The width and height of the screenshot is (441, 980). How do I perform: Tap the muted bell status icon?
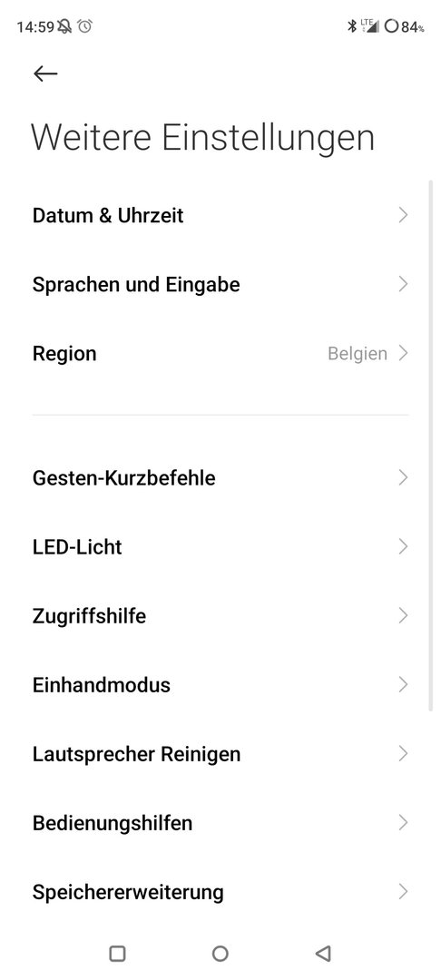[64, 26]
